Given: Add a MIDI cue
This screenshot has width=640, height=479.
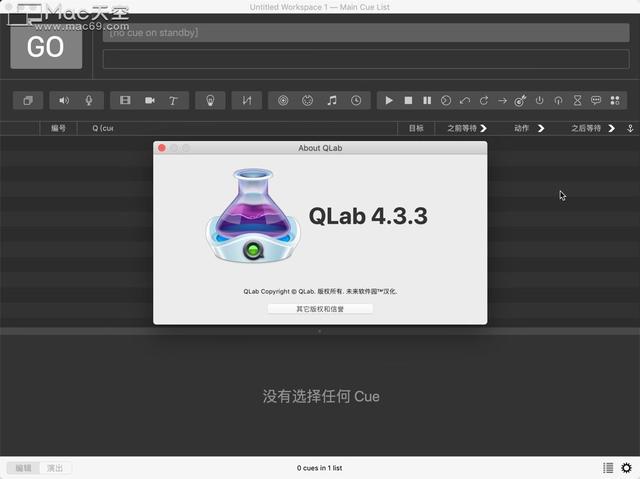Looking at the screenshot, I should coord(307,100).
